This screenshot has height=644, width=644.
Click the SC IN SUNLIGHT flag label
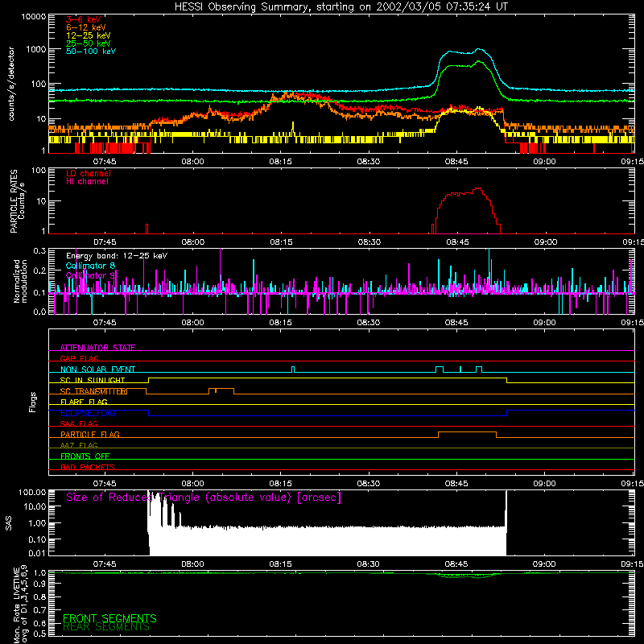93,380
